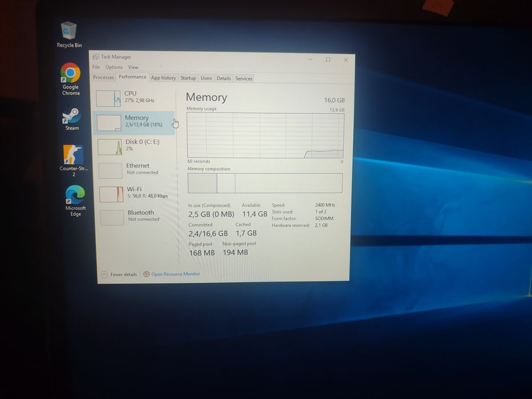Viewport: 532px width, 399px height.
Task: Switch to the Details tab
Action: 224,79
